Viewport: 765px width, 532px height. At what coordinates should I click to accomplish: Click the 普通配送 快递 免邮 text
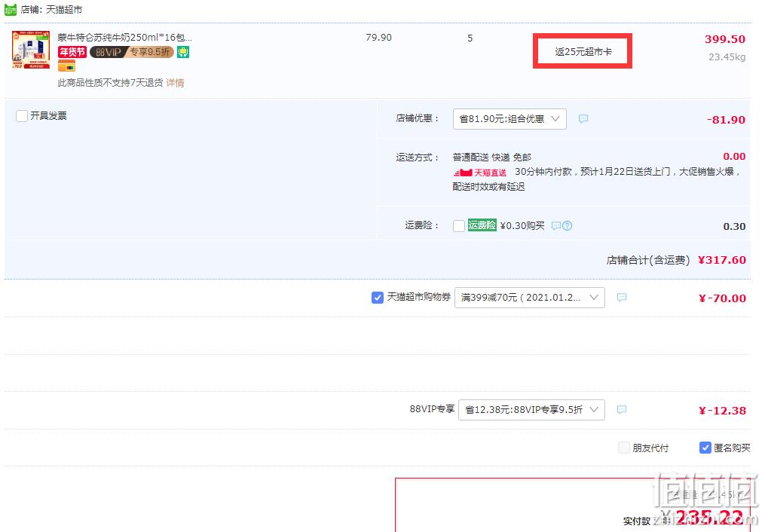[x=491, y=157]
